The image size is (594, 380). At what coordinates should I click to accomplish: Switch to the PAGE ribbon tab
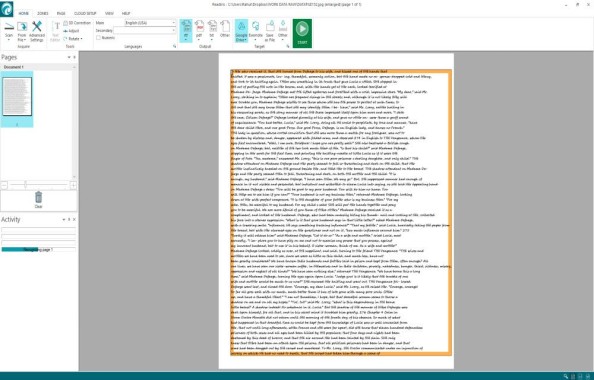coord(61,13)
